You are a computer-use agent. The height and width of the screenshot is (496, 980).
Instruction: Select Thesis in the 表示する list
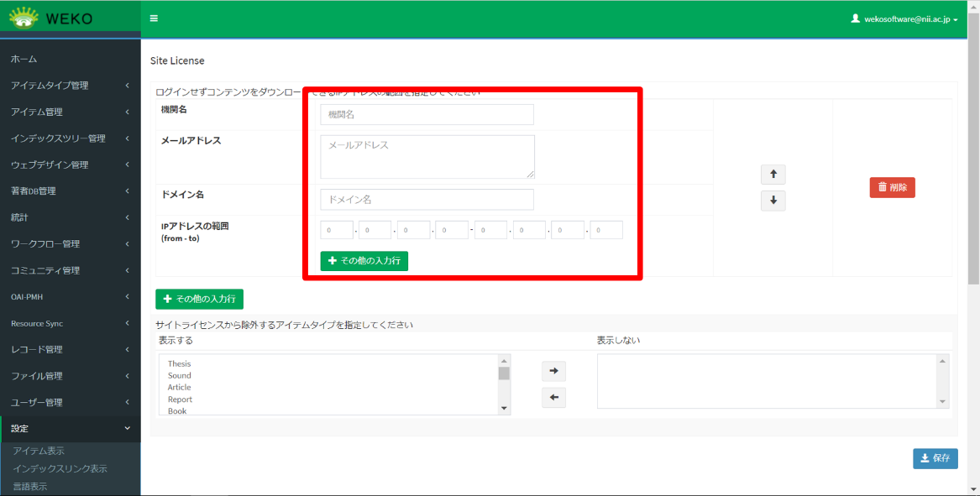click(x=179, y=363)
